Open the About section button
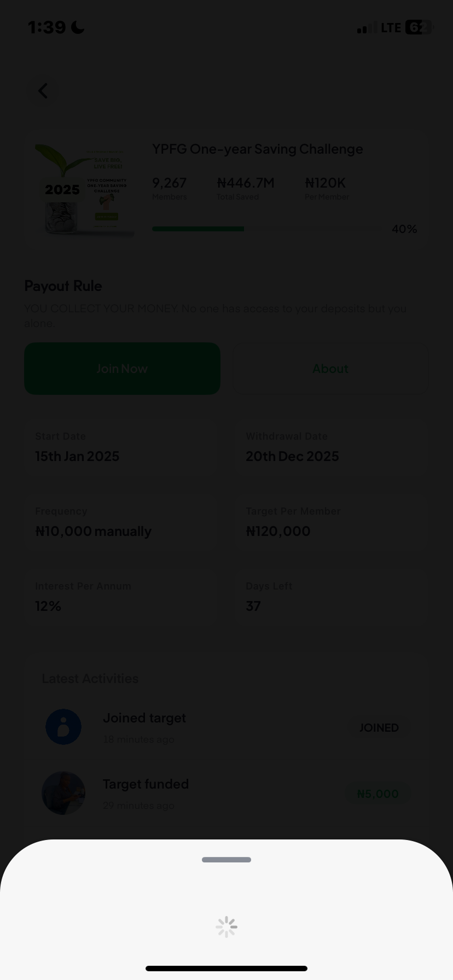453x980 pixels. coord(330,369)
